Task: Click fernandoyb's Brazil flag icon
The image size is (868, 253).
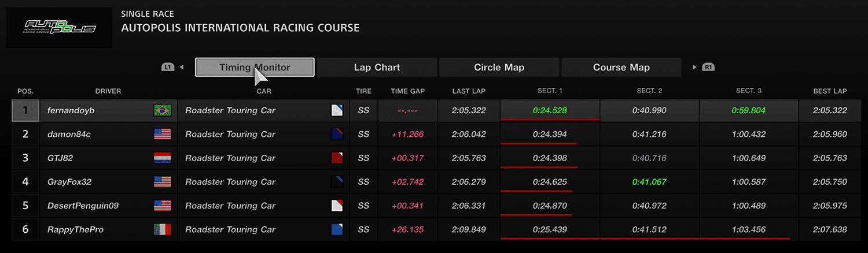Action: tap(163, 110)
